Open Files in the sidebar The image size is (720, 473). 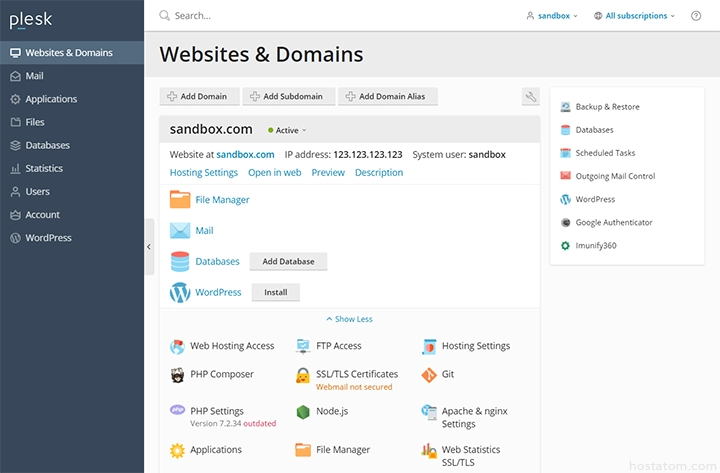[x=72, y=122]
